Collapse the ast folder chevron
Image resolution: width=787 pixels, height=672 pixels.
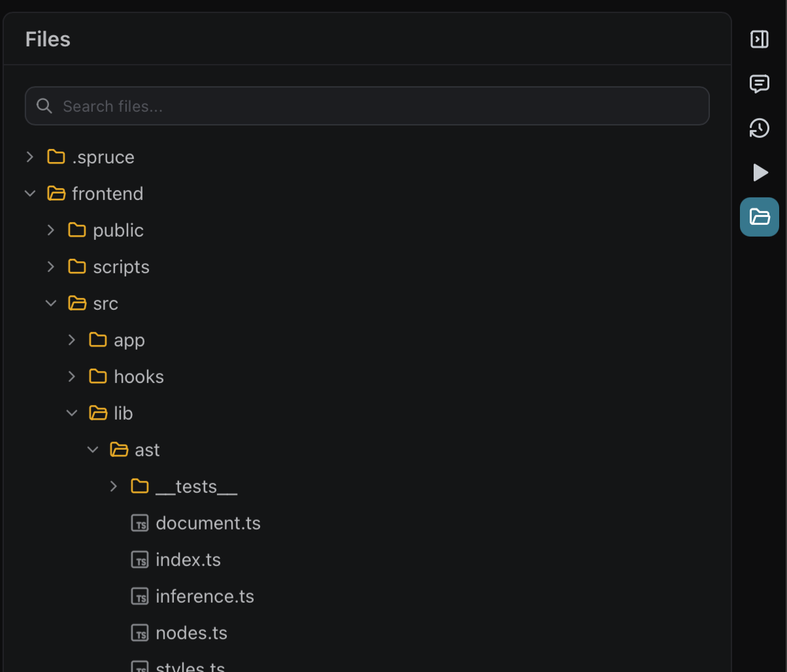coord(93,450)
